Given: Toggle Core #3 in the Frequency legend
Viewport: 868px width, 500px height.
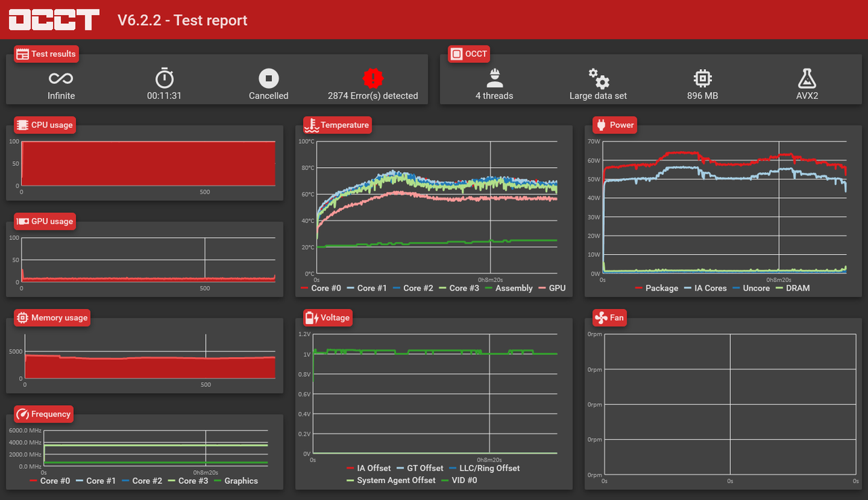Looking at the screenshot, I should (x=188, y=480).
